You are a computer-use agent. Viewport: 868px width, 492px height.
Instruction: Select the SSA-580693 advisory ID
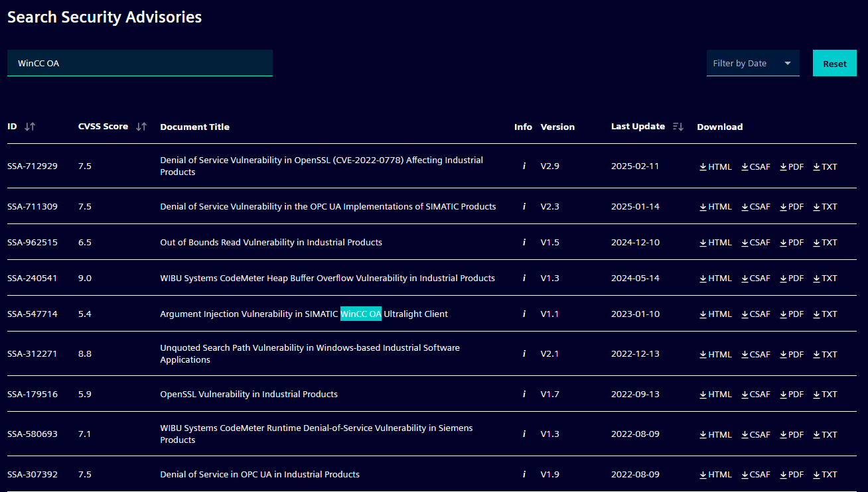[x=33, y=434]
